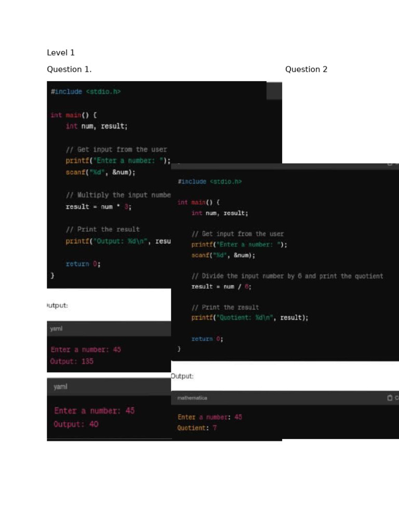The image size is (399, 532).
Task: Click the "result = num / 6;" line
Action: [221, 287]
